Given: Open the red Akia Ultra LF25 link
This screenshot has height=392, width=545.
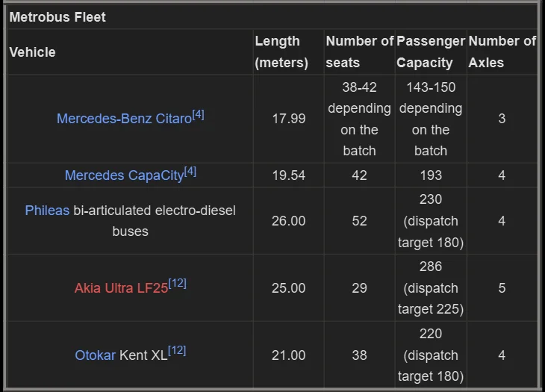Looking at the screenshot, I should coord(121,288).
